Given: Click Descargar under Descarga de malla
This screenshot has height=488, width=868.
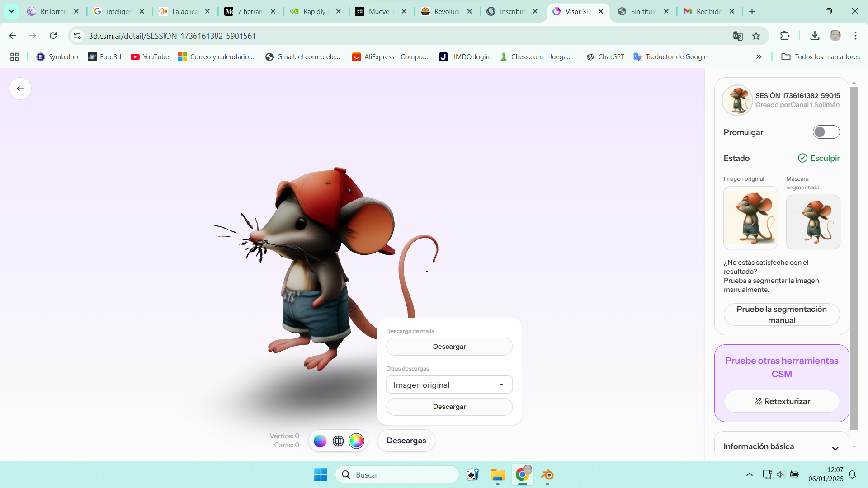Looking at the screenshot, I should point(449,347).
